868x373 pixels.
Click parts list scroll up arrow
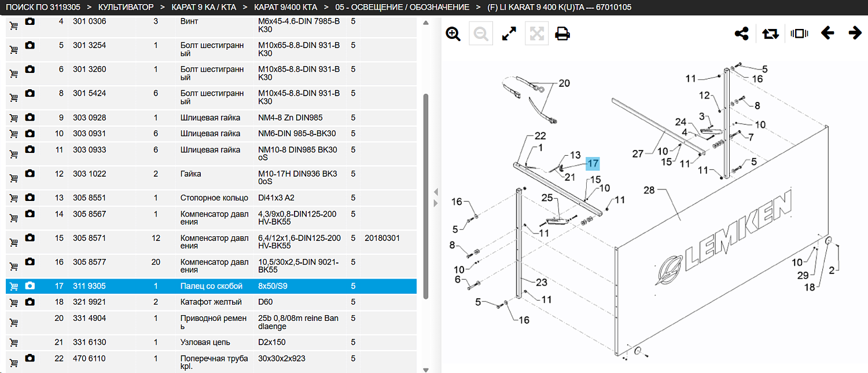pos(426,23)
